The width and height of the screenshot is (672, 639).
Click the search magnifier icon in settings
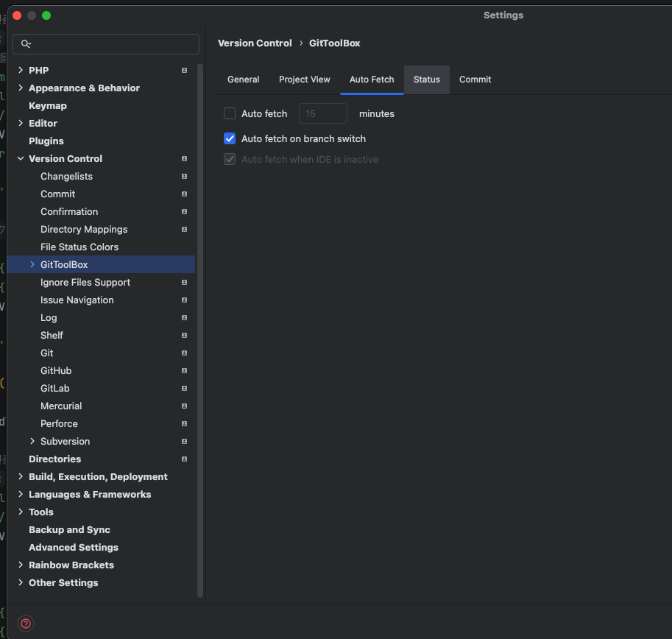(x=26, y=44)
